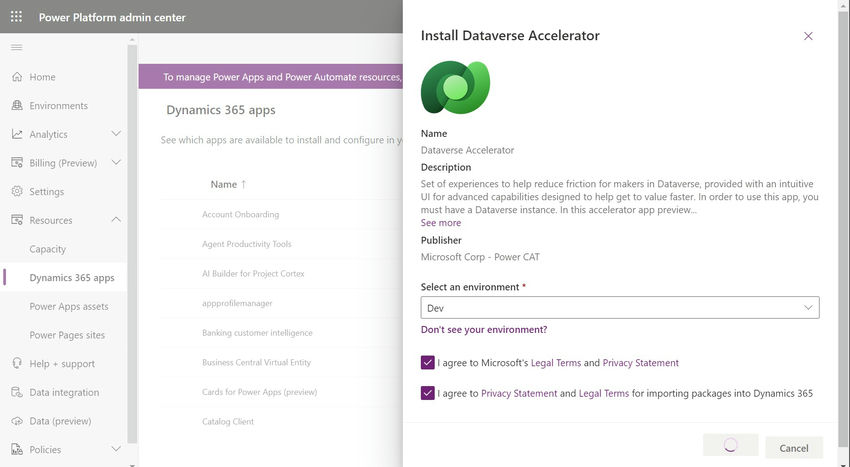850x467 pixels.
Task: Select Banking customer intelligence row
Action: [x=282, y=332]
